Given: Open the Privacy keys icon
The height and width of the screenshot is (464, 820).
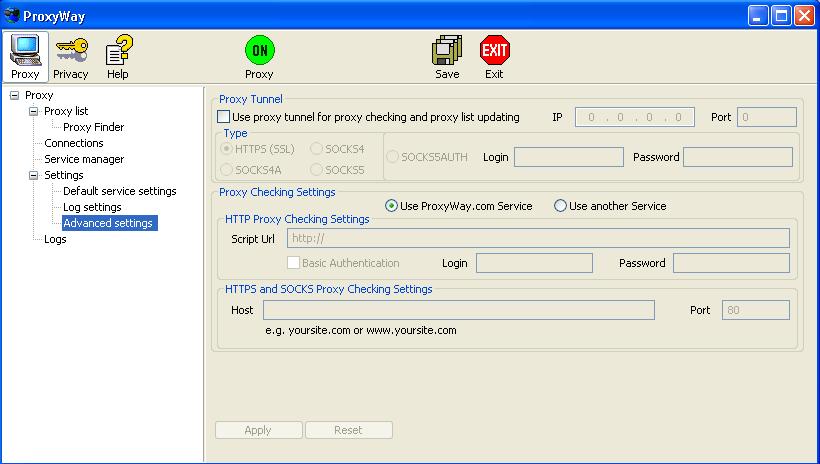Looking at the screenshot, I should pyautogui.click(x=71, y=56).
